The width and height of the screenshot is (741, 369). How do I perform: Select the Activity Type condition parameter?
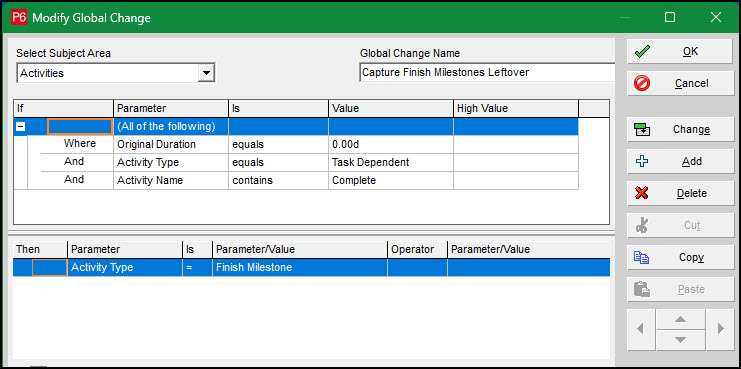[171, 163]
